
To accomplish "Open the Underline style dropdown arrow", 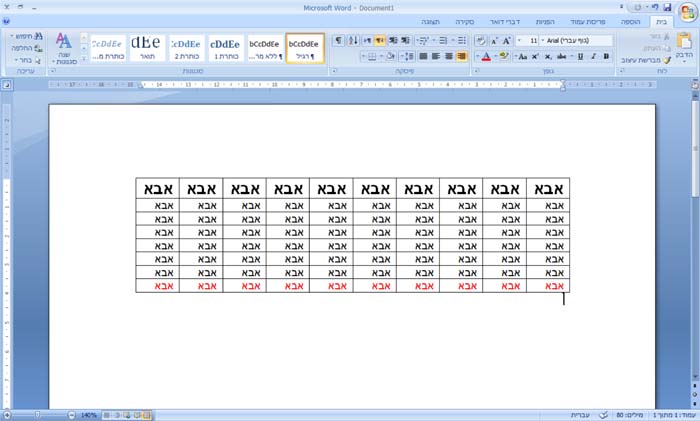I will pyautogui.click(x=572, y=56).
